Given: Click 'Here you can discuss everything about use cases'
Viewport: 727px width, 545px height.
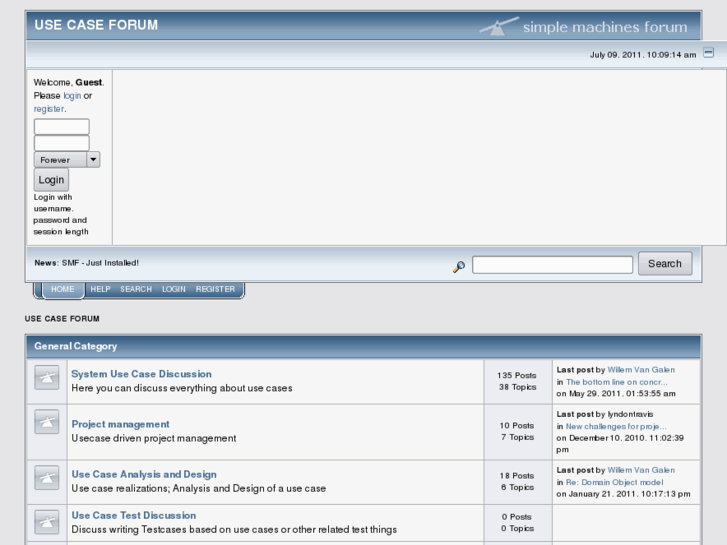Looking at the screenshot, I should [x=182, y=388].
